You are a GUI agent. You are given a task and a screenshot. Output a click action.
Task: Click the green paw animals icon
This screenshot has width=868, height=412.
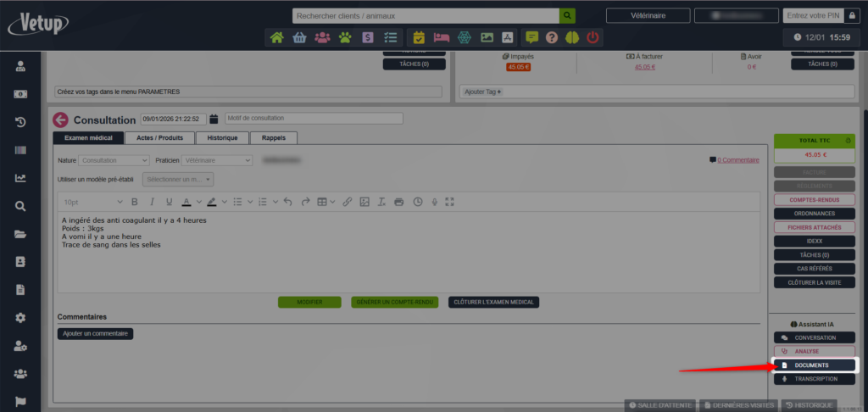345,37
